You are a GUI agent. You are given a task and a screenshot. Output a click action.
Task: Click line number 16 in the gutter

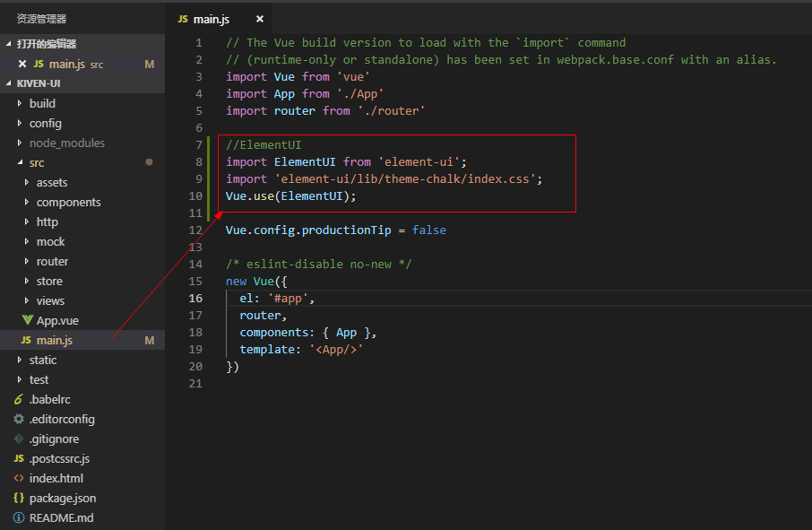pos(195,299)
